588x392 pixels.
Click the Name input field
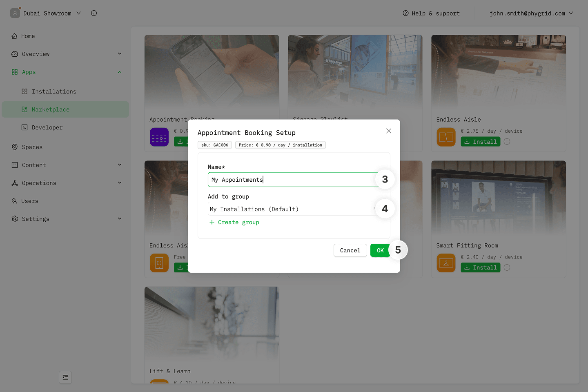pyautogui.click(x=292, y=180)
